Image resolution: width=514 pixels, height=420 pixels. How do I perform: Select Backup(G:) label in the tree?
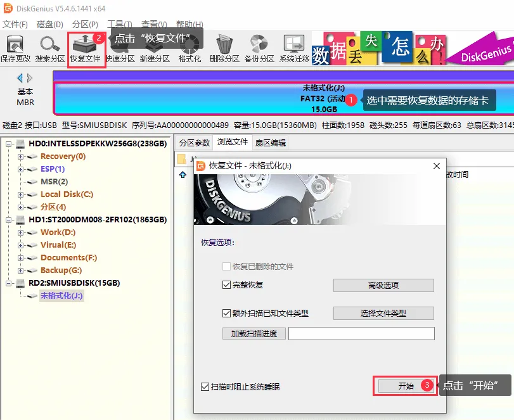61,270
